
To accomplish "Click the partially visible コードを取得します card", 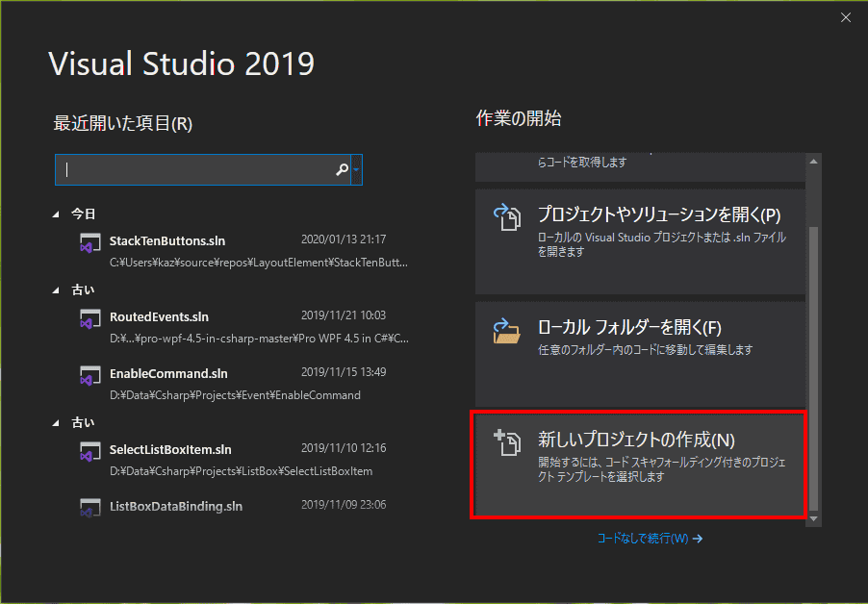I will (x=641, y=167).
